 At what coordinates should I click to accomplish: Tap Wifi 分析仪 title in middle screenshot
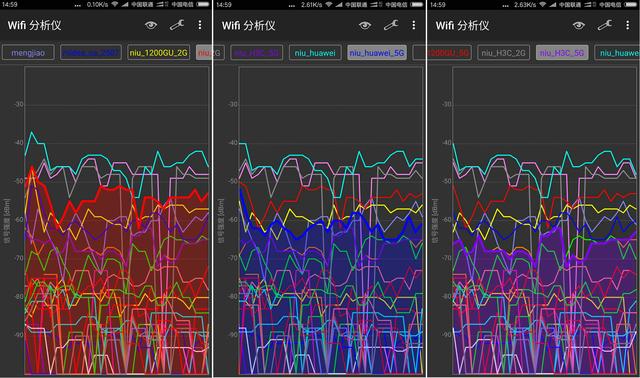coord(249,25)
